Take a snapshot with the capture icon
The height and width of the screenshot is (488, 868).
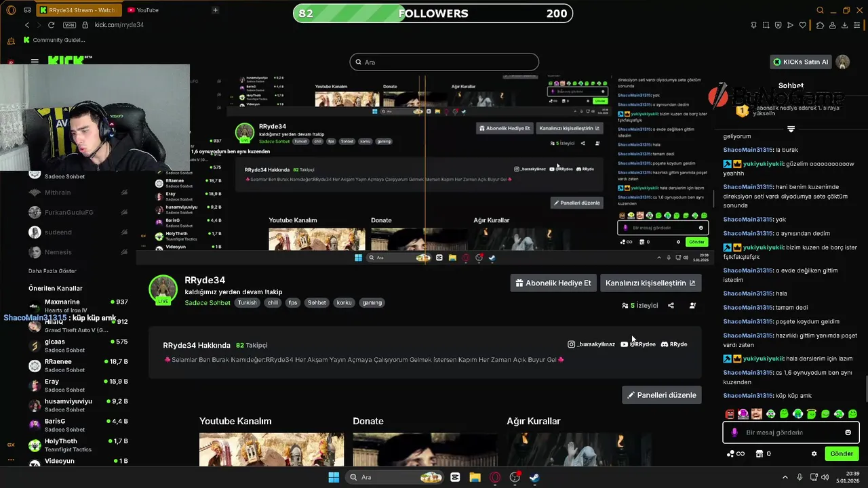(x=766, y=25)
